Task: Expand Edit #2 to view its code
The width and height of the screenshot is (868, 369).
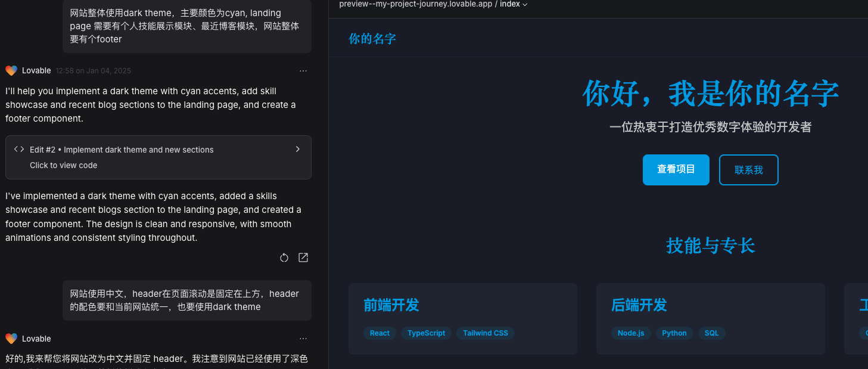Action: coord(158,157)
